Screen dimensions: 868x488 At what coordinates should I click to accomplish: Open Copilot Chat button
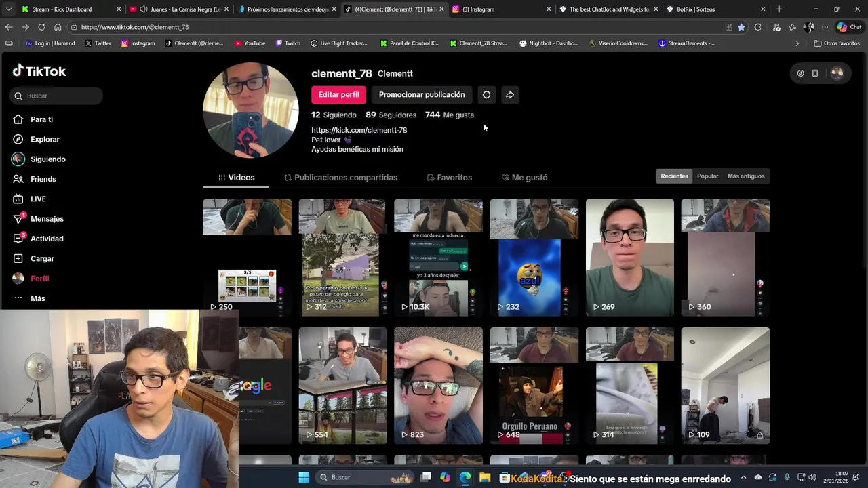tap(849, 27)
